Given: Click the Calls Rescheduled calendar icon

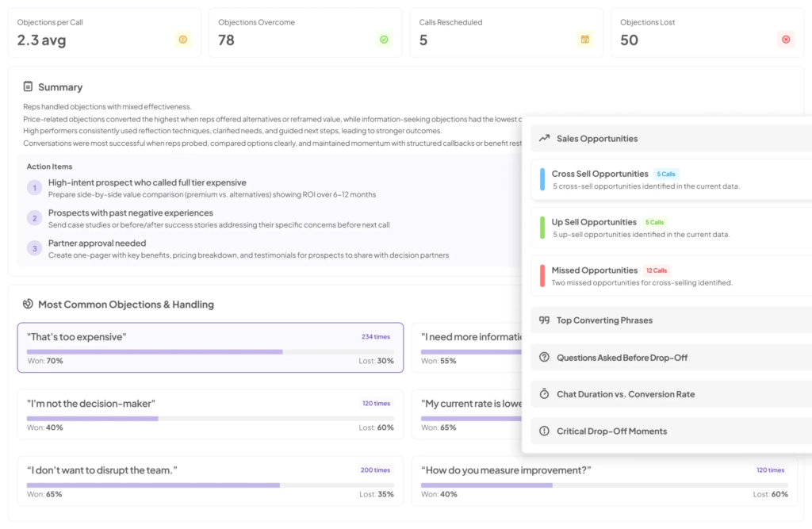Looking at the screenshot, I should (584, 40).
